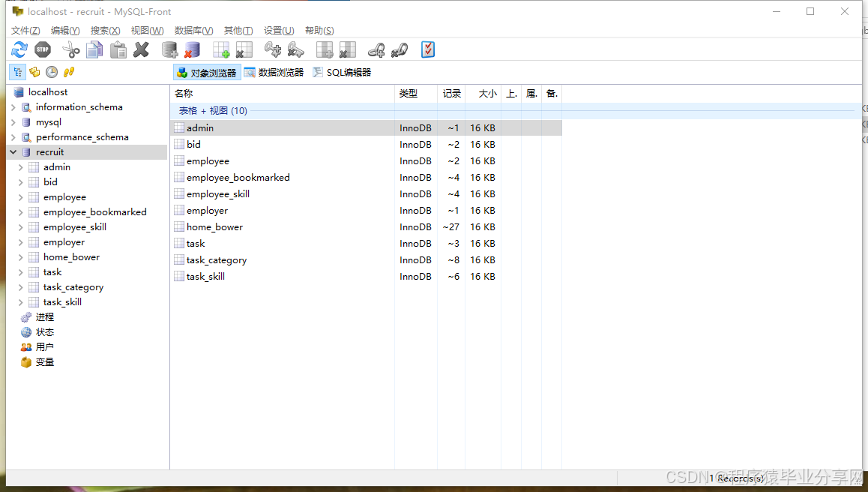Select 状态 in the tree

click(x=45, y=332)
